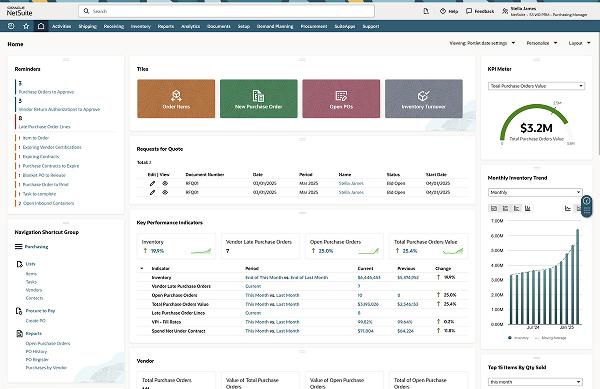Click the Create New page icon in header
The image size is (600, 389).
click(426, 11)
